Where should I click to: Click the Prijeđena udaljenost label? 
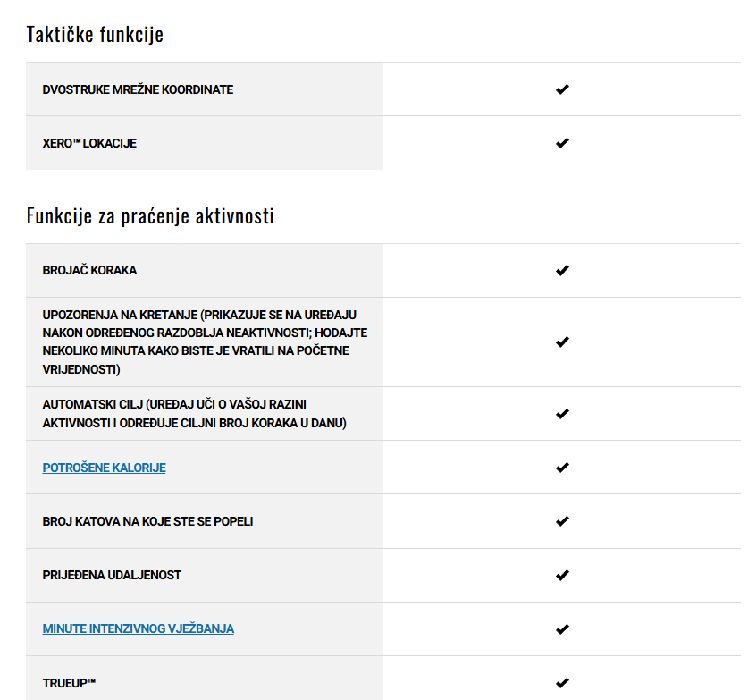[112, 575]
